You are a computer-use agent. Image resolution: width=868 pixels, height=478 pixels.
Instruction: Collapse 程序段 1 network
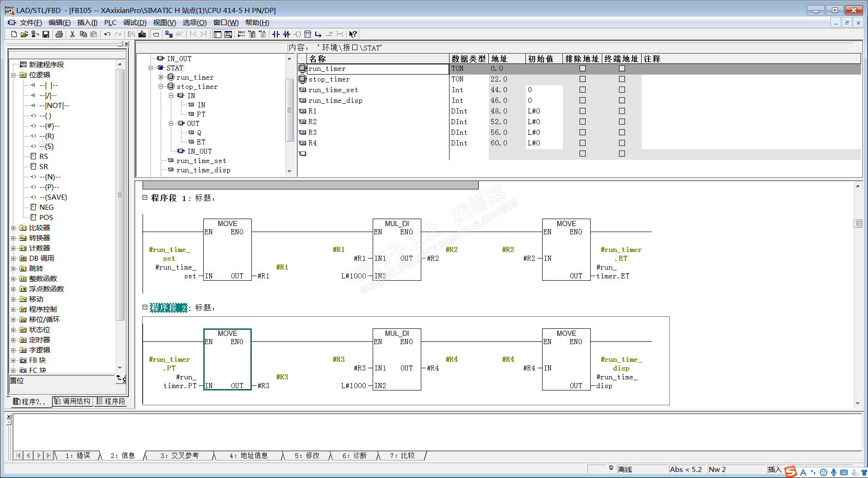(145, 197)
